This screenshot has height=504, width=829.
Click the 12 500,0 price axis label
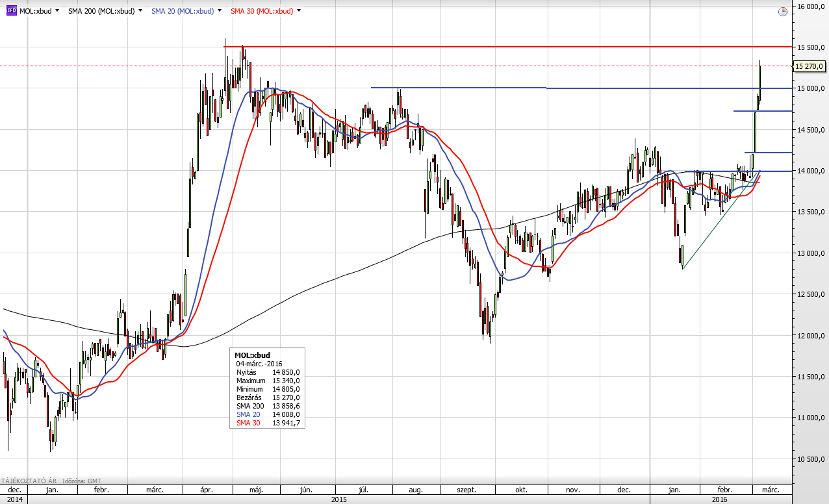click(x=811, y=294)
